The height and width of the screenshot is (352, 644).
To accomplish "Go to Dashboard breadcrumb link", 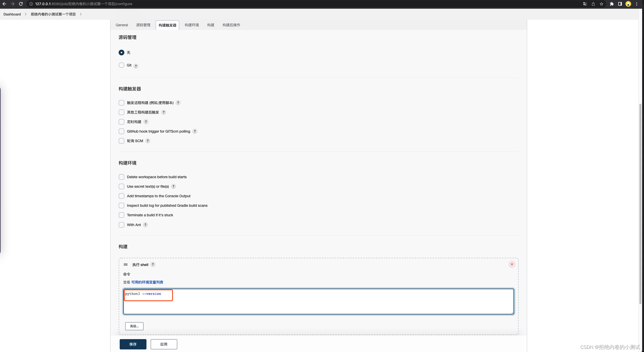I will coord(12,14).
